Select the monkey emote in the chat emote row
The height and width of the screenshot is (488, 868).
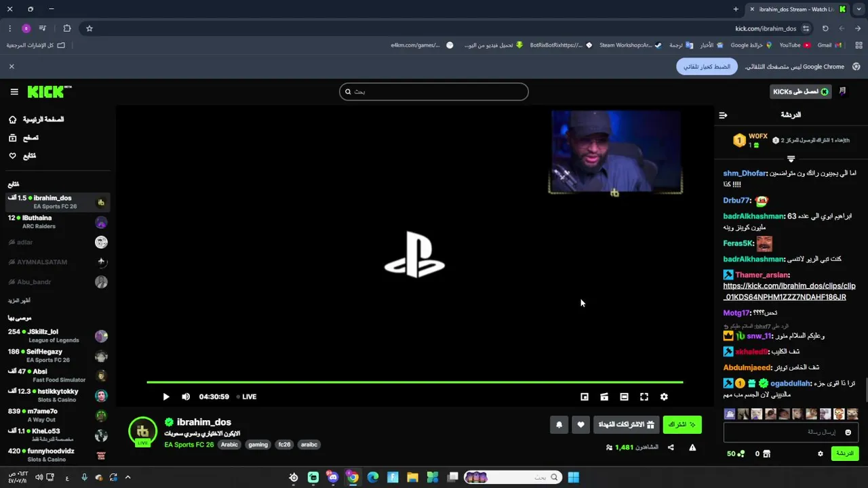click(x=839, y=414)
